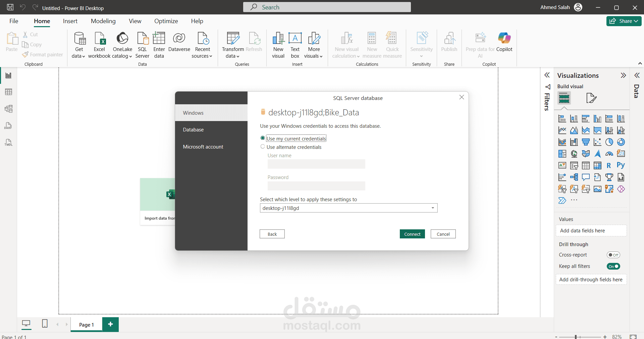Click the Save icon in title bar
644x339 pixels.
click(x=10, y=7)
